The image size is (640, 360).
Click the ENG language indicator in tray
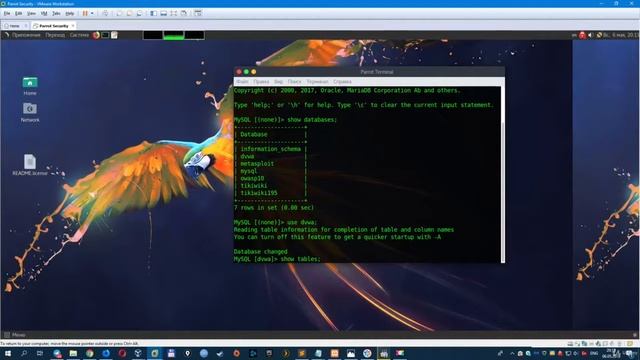594,353
